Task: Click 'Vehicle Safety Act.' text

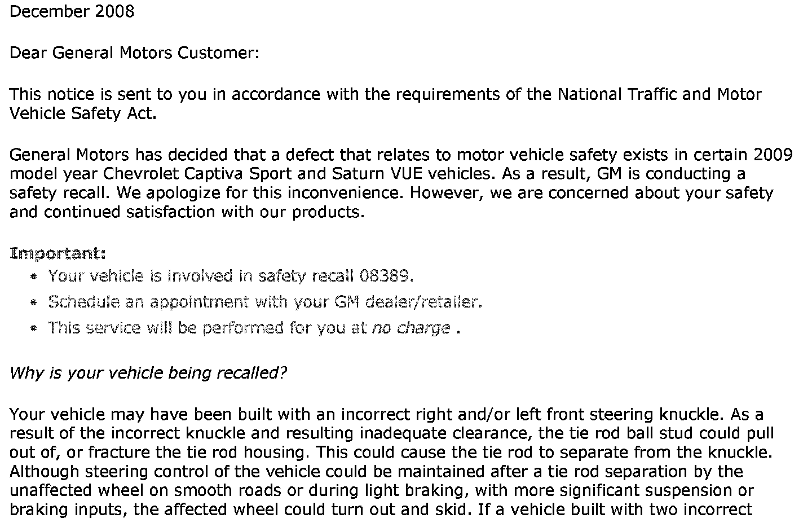Action: 83,113
